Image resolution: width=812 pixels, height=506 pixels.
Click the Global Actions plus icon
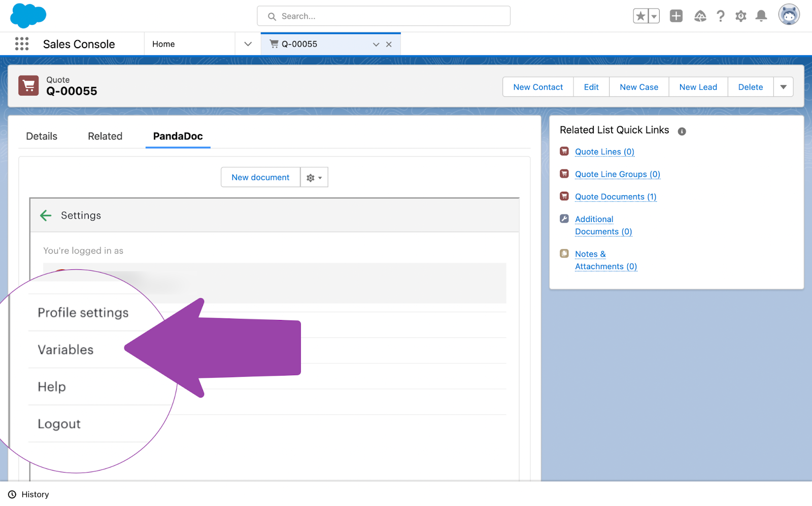676,16
